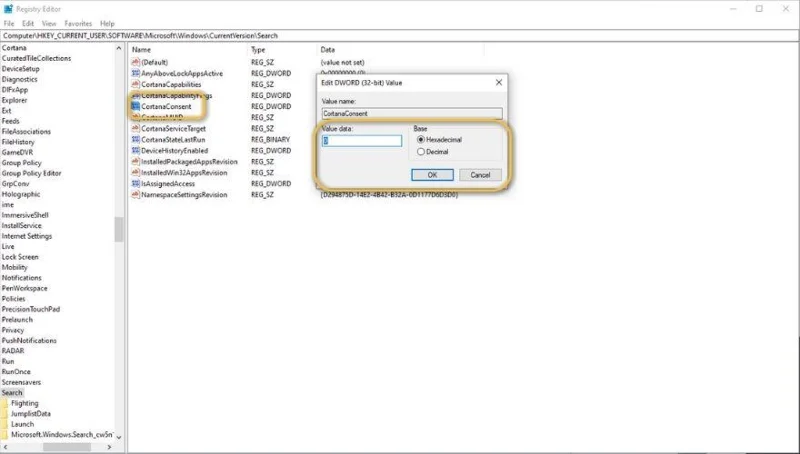Screen dimensions: 800x454
Task: Click the InstalledWin32AppsRevision string icon
Action: [135, 172]
